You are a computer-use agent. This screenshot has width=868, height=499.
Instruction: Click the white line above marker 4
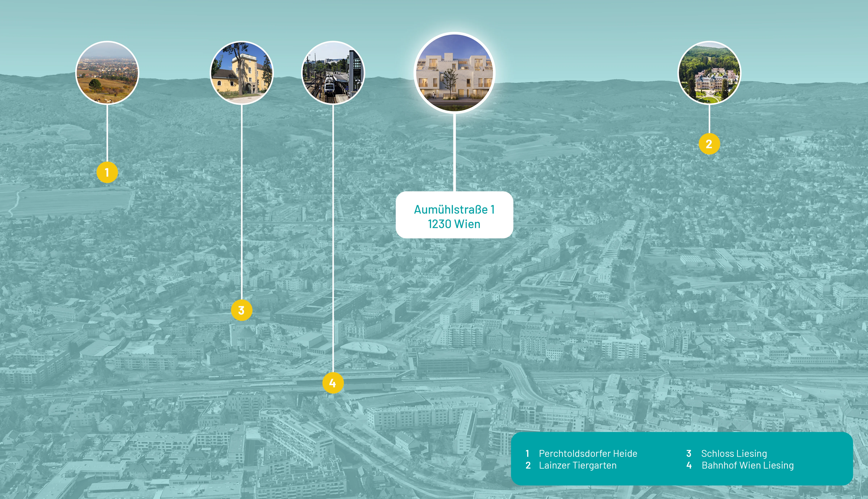(333, 240)
